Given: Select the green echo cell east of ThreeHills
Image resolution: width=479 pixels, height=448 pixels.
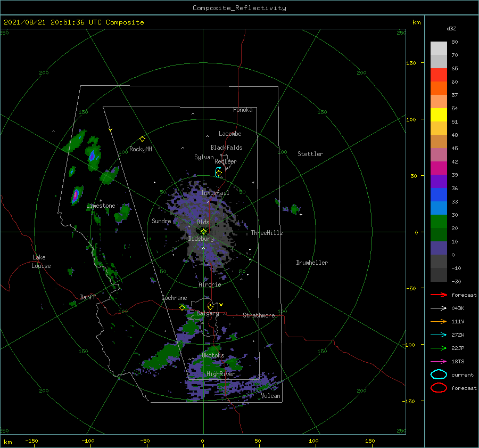Looking at the screenshot, I should point(295,209).
